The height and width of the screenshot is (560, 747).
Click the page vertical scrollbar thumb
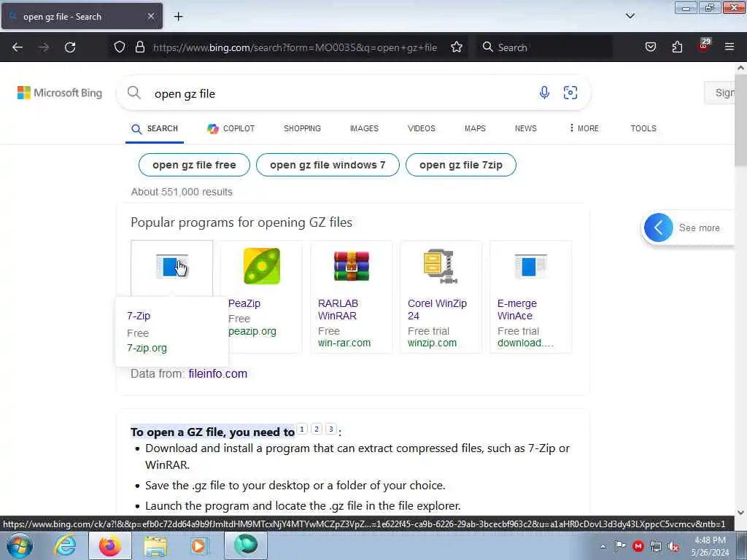click(740, 119)
